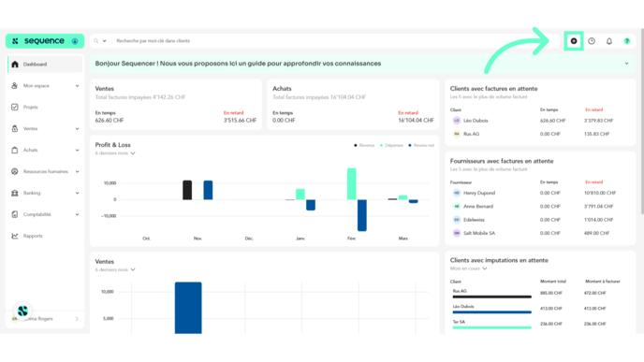Click the Ventes summary card title
644x362 pixels.
(x=104, y=89)
